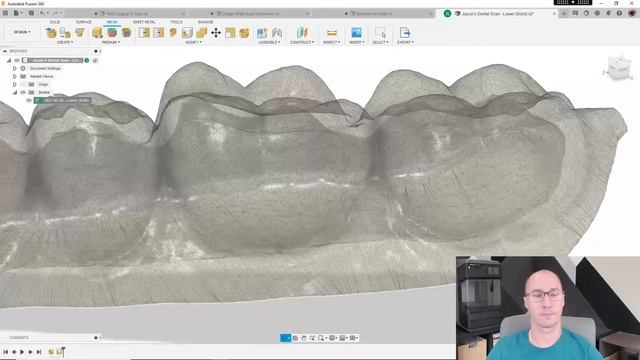Open the Inspect dropdown menu

(331, 42)
